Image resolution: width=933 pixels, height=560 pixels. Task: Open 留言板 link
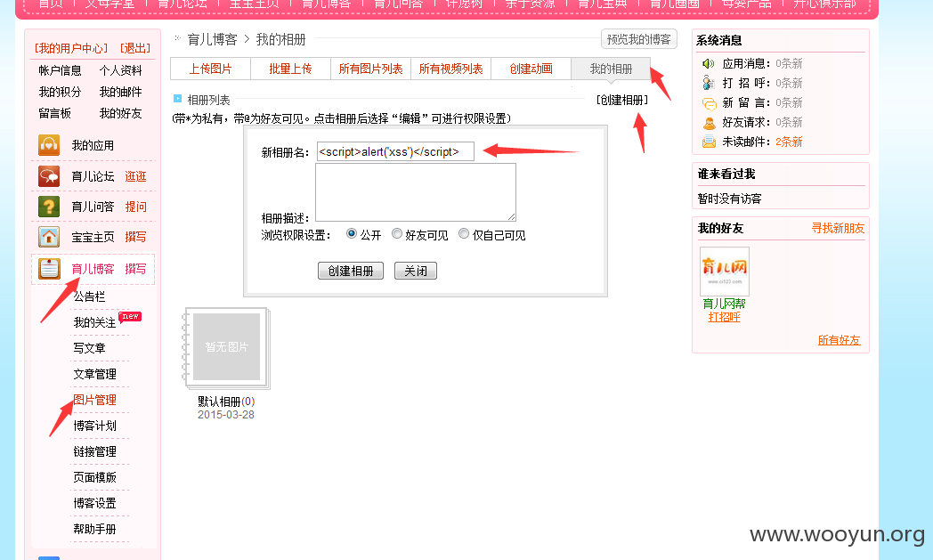click(54, 113)
